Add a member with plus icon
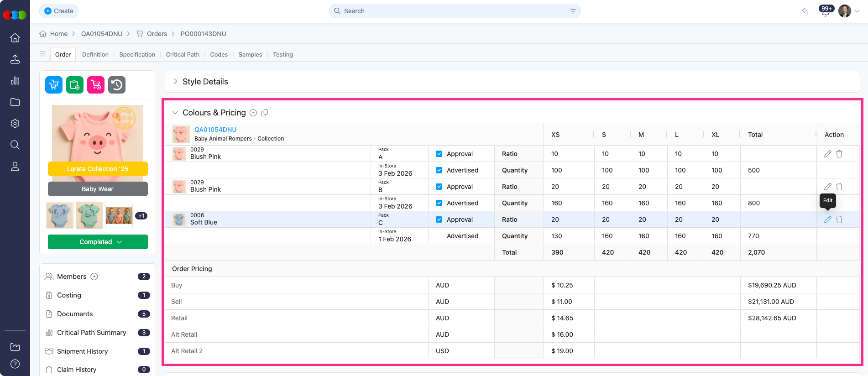 (x=94, y=277)
